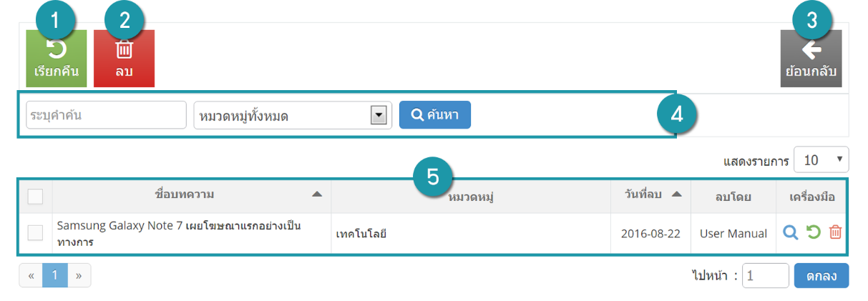The width and height of the screenshot is (868, 301).
Task: Tick the select-all checkbox in table header
Action: (x=35, y=196)
